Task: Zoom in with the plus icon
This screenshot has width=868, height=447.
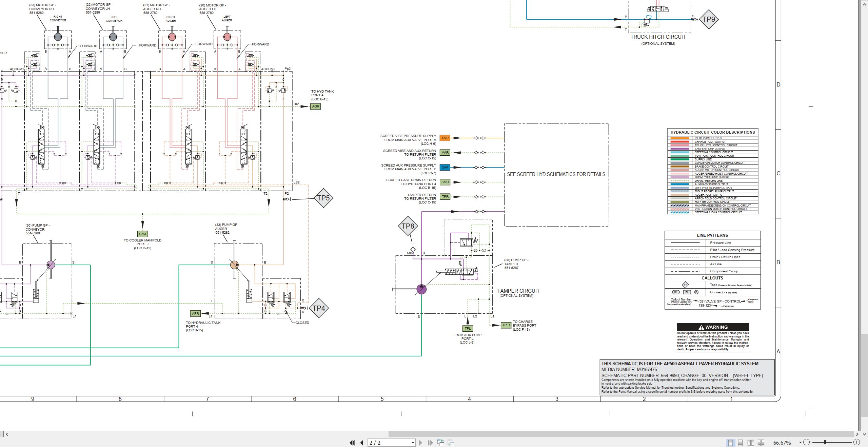Action: coord(856,442)
